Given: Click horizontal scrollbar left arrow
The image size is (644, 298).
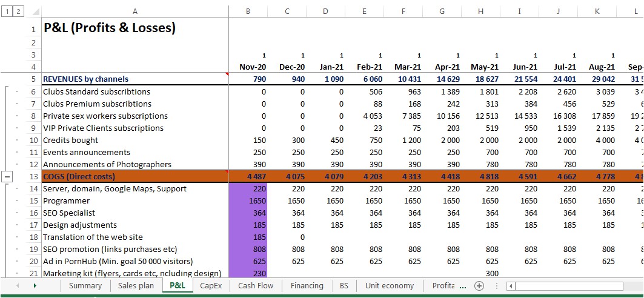Looking at the screenshot, I should click(511, 286).
